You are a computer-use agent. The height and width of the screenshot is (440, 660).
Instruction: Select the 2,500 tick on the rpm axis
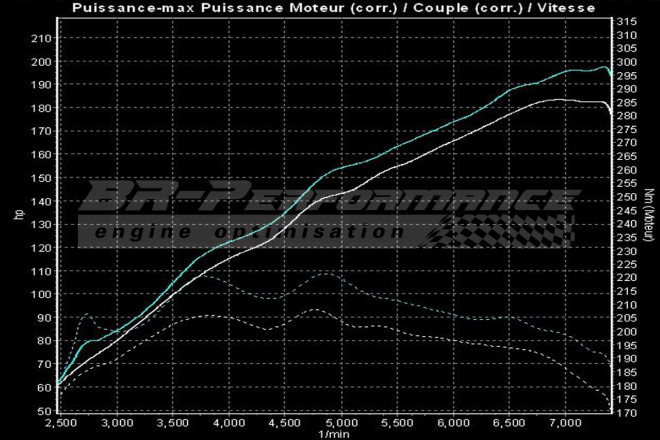(60, 423)
